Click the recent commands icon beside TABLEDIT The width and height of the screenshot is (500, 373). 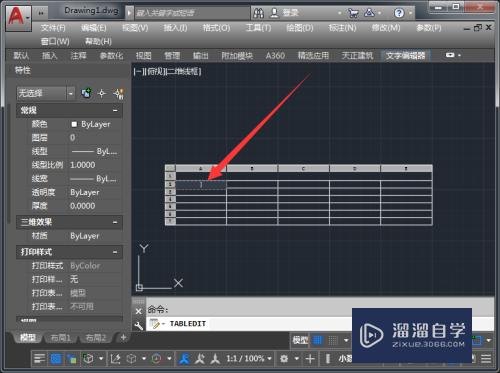tap(155, 324)
